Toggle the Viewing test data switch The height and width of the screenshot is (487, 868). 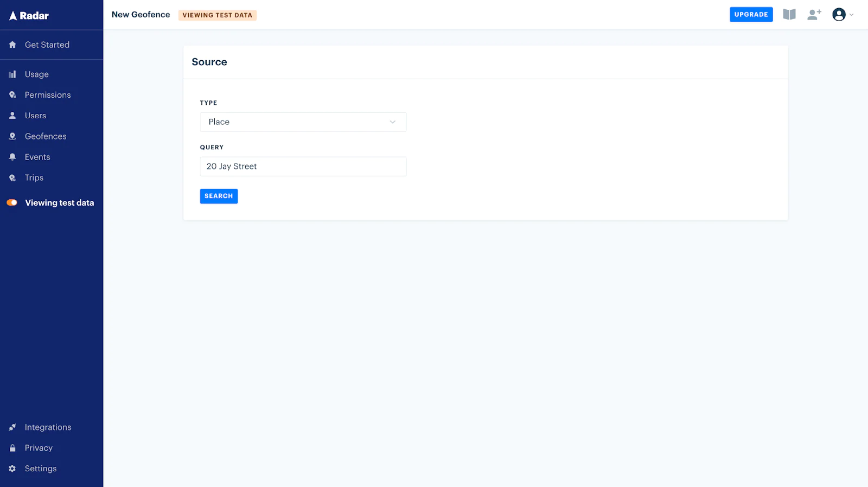[x=12, y=203]
